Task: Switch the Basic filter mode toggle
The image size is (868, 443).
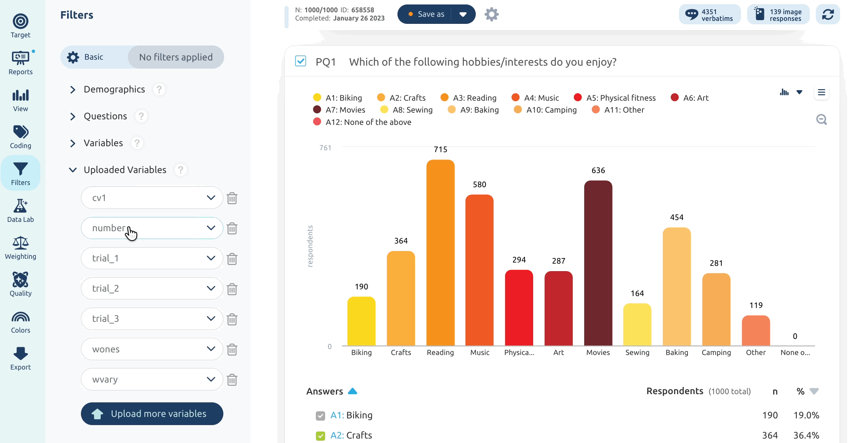Action: 94,57
